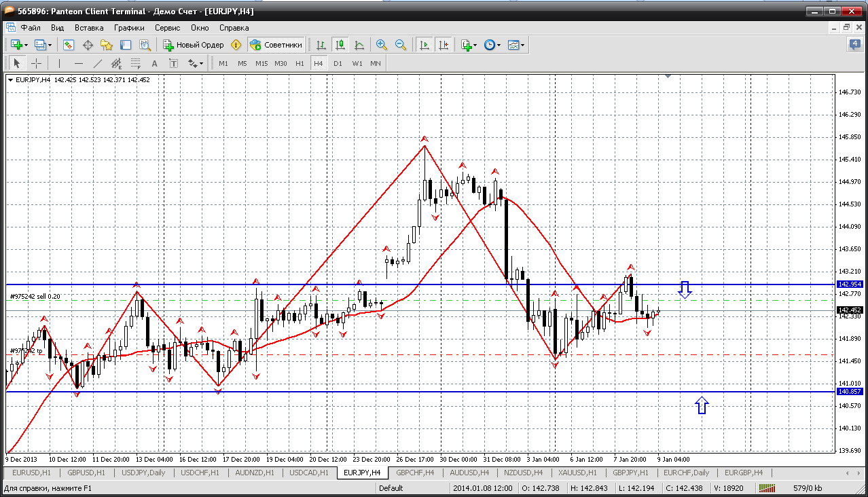Open the Файл menu
Viewport: 868px width, 497px height.
(x=31, y=28)
